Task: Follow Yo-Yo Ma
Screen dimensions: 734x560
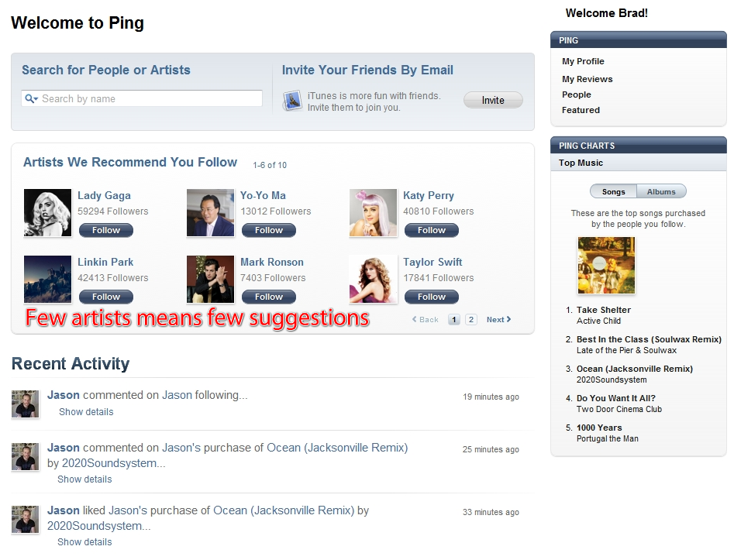Action: 269,230
